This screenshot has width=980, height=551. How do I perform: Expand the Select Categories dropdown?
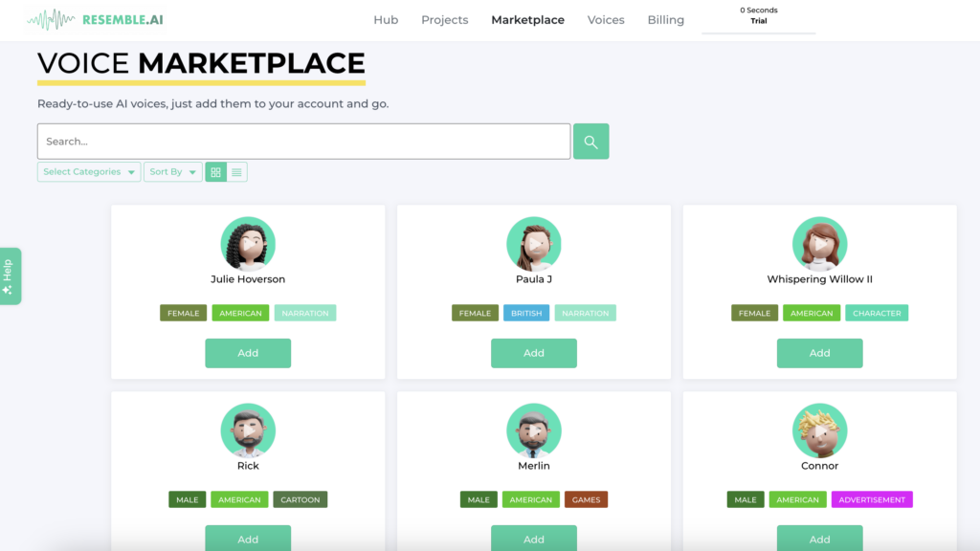pos(89,172)
